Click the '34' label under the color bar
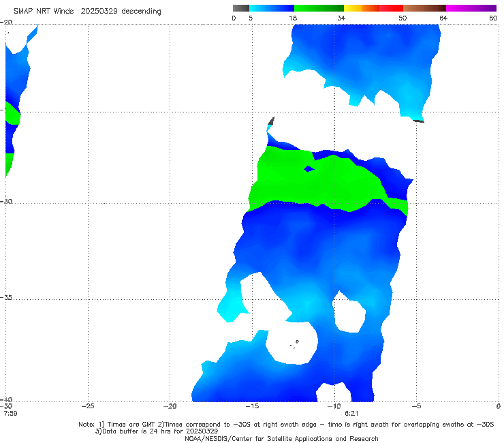The width and height of the screenshot is (504, 443). [x=341, y=18]
